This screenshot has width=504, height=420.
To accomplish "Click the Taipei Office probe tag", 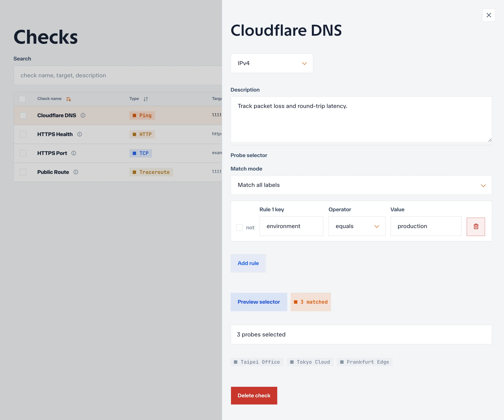I will point(257,362).
